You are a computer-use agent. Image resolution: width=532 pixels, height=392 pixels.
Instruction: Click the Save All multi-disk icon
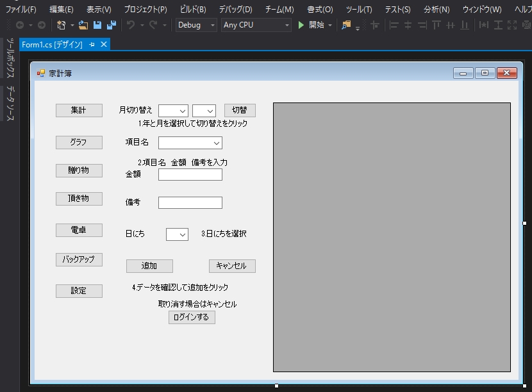pyautogui.click(x=112, y=25)
